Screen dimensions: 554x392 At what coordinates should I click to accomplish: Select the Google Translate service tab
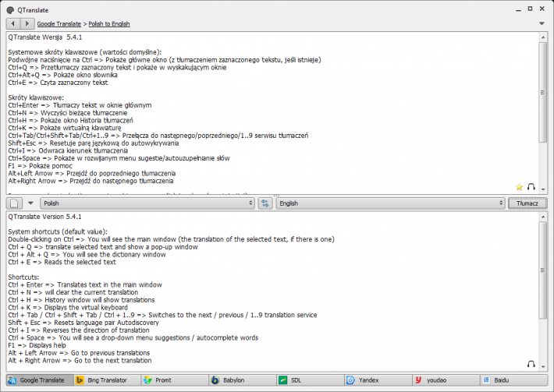point(40,380)
